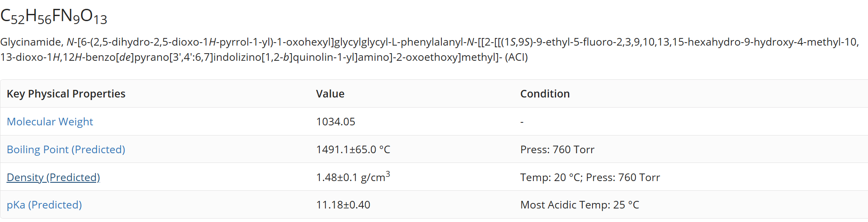The width and height of the screenshot is (868, 222).
Task: Click the Key Physical Properties column header
Action: [66, 94]
